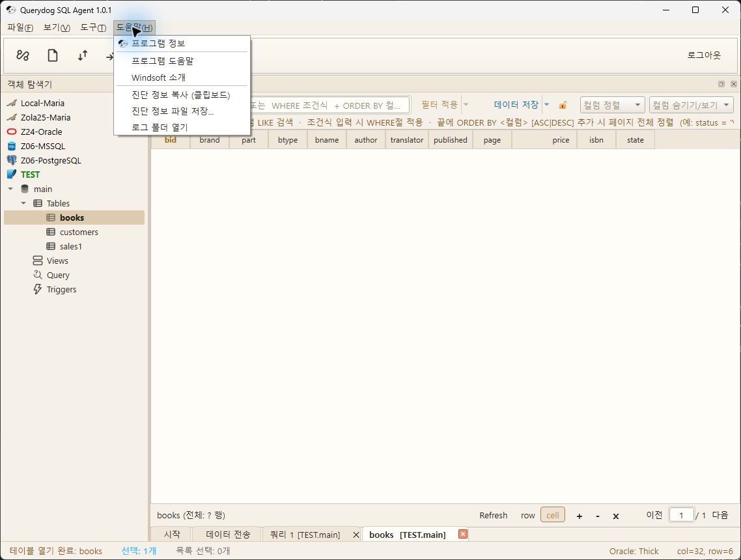This screenshot has height=560, width=741.
Task: Open the 파일(F) menu
Action: click(x=20, y=27)
